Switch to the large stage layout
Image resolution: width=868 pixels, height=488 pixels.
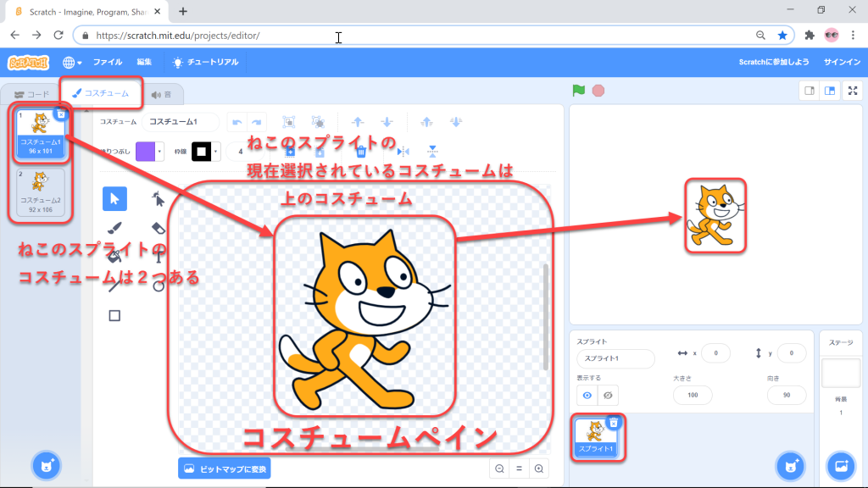(x=830, y=91)
